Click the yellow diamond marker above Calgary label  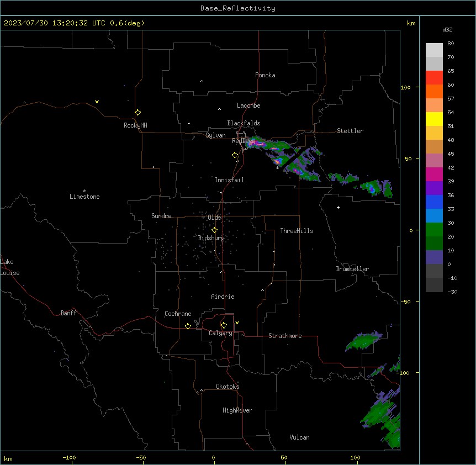coord(224,325)
